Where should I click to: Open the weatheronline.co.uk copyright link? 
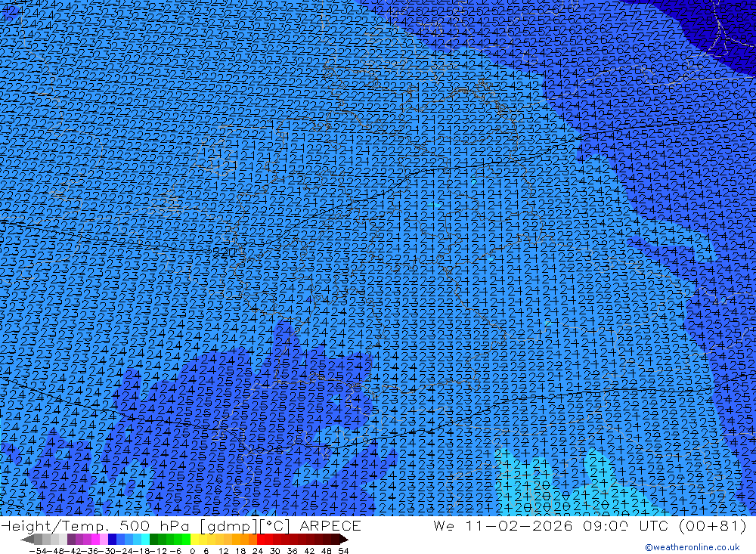(692, 547)
